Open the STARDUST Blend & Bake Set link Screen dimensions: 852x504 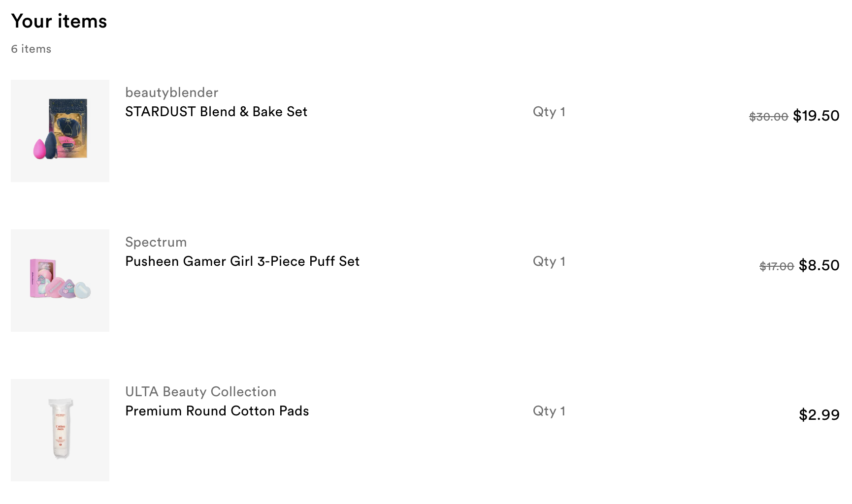coord(216,112)
